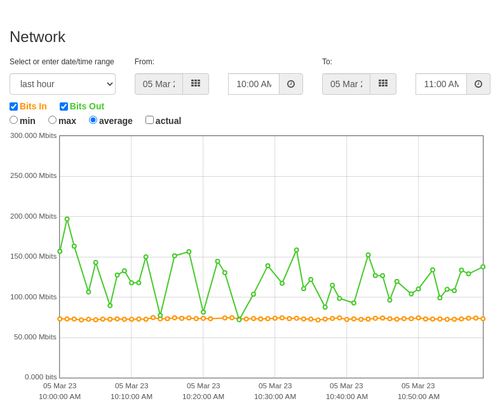Image resolution: width=500 pixels, height=403 pixels.
Task: Open the From date calendar picker
Action: 196,84
